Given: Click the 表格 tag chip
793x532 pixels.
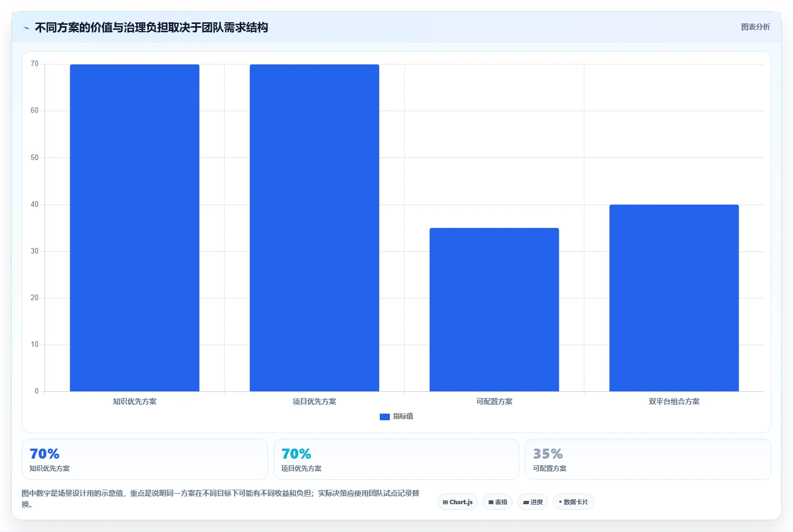Looking at the screenshot, I should [498, 502].
